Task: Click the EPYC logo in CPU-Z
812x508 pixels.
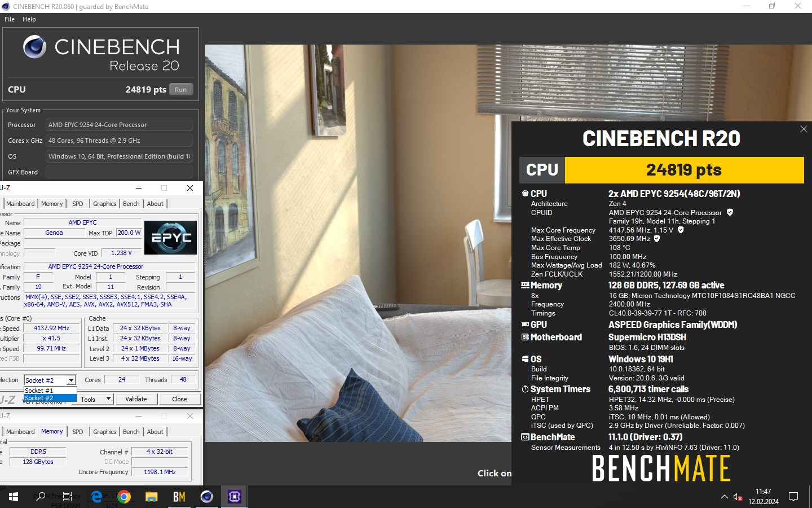Action: [171, 238]
